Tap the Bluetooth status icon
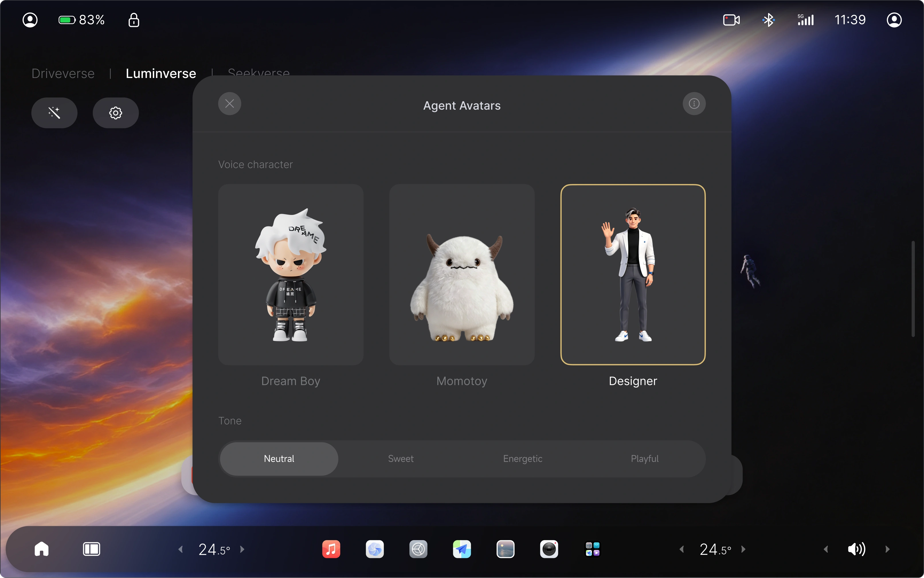Viewport: 924px width, 578px height. point(768,20)
